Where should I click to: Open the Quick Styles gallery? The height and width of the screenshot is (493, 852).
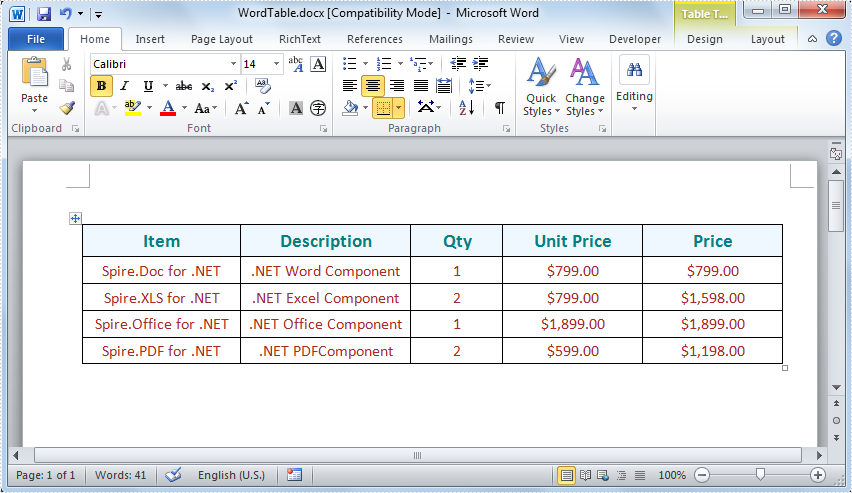point(541,87)
